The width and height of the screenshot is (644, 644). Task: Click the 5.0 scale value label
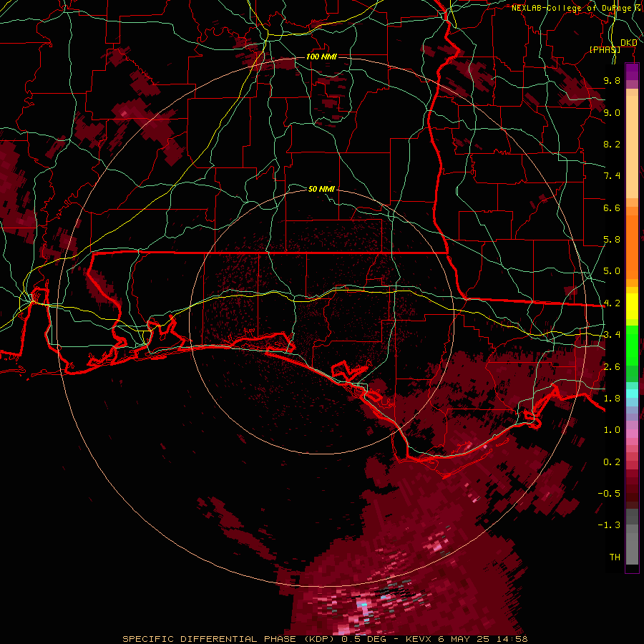pos(612,271)
